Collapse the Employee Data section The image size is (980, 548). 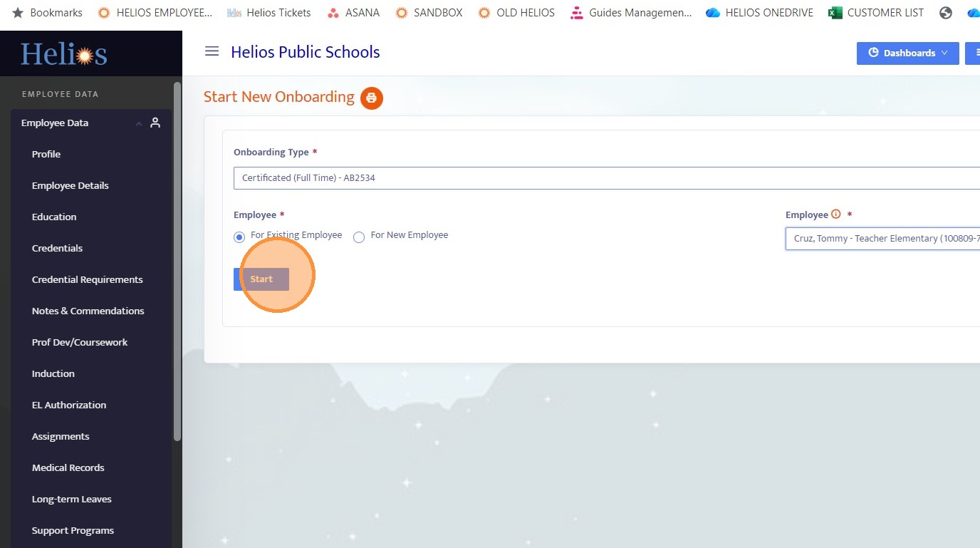(x=139, y=123)
